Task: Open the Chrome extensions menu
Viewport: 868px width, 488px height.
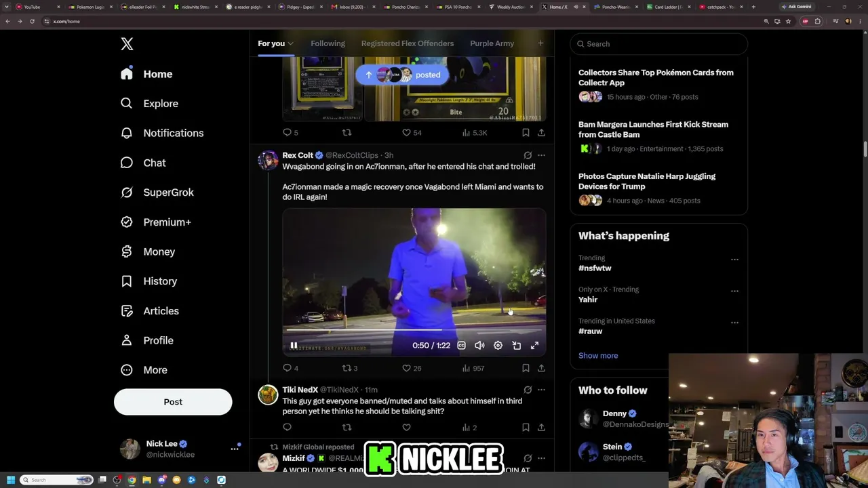Action: (x=818, y=21)
